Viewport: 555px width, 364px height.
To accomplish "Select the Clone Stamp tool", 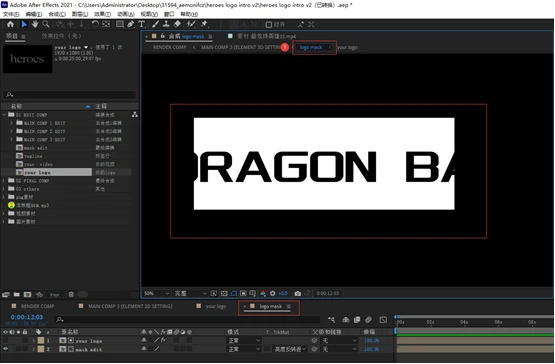I will click(166, 24).
